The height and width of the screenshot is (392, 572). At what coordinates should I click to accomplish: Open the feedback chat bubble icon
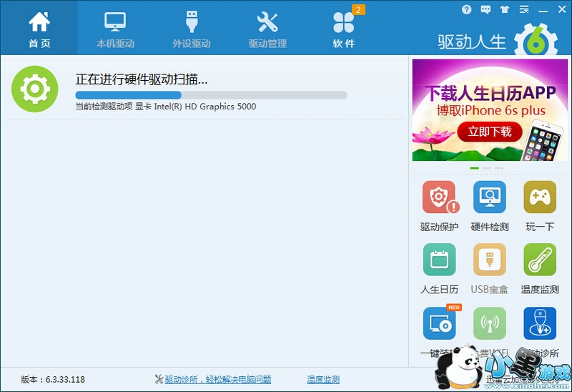point(485,9)
